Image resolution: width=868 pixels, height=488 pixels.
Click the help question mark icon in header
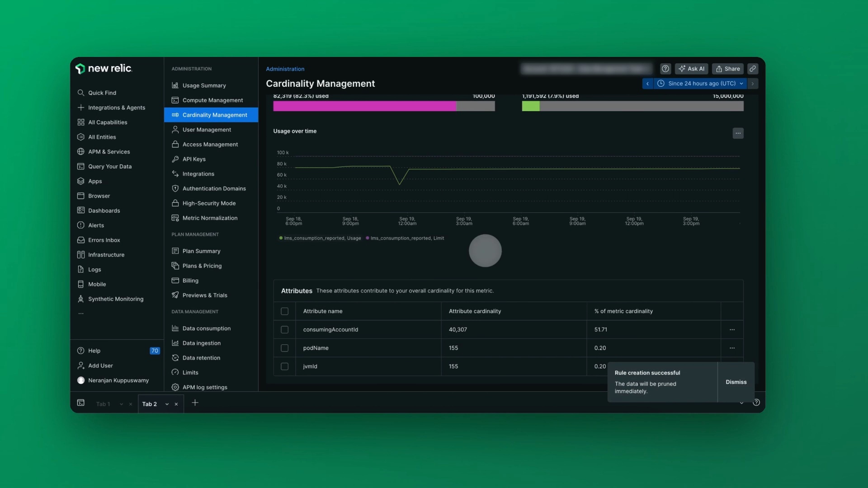pyautogui.click(x=665, y=69)
